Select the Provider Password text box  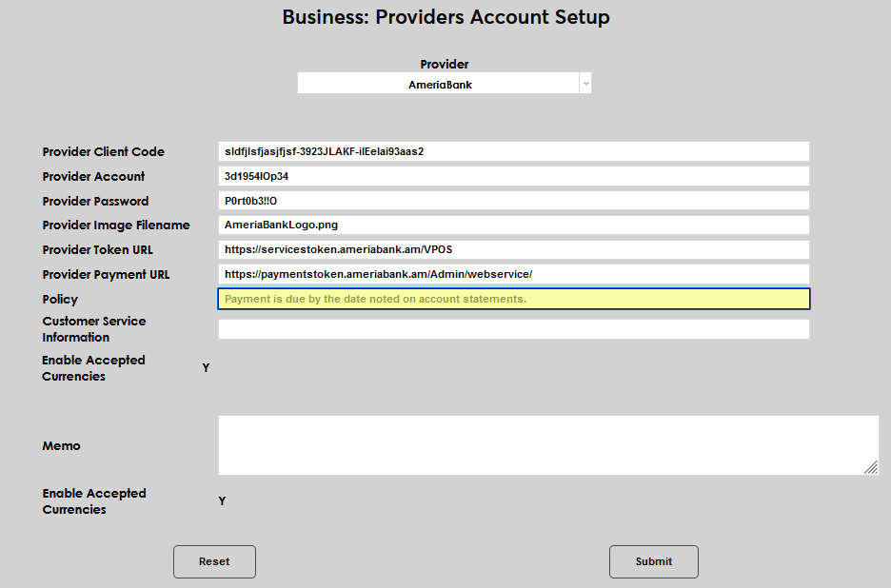(513, 201)
